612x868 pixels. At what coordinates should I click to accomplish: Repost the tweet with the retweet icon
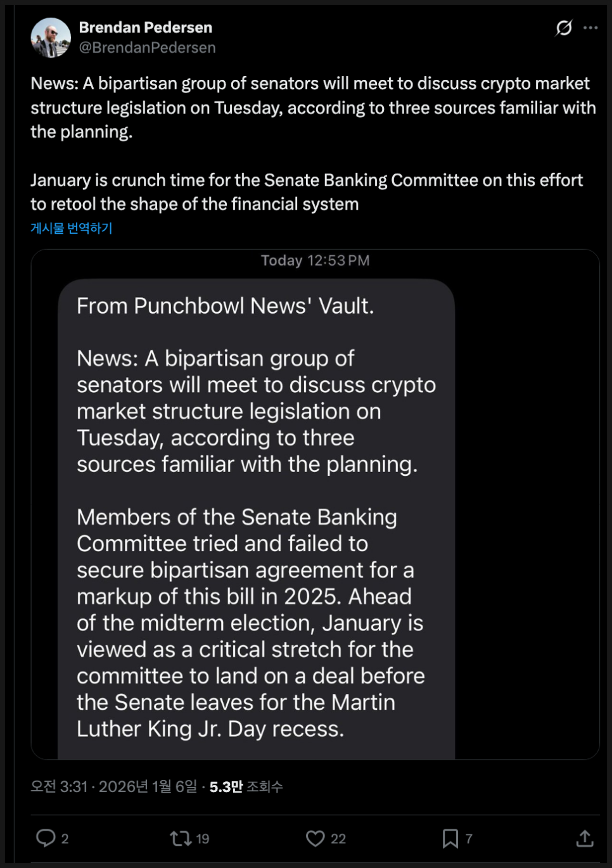click(x=181, y=838)
